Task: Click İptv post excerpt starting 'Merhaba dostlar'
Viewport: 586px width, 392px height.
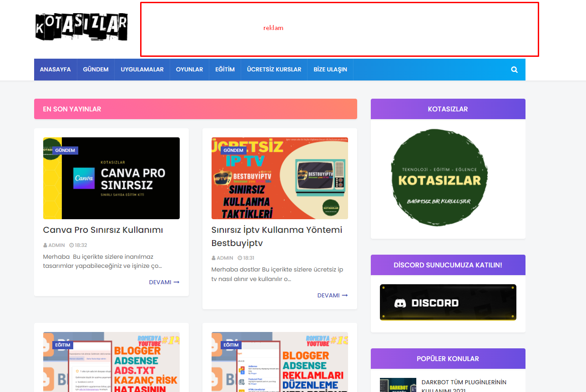Action: pyautogui.click(x=277, y=274)
